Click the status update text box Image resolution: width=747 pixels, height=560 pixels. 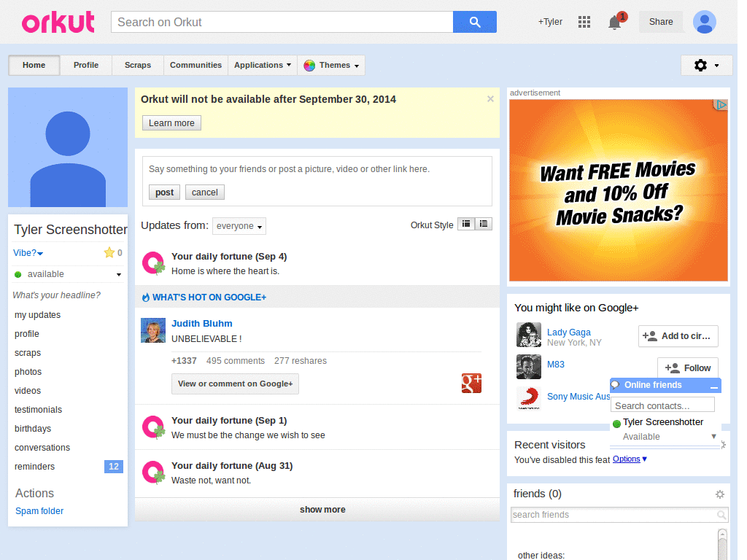317,169
